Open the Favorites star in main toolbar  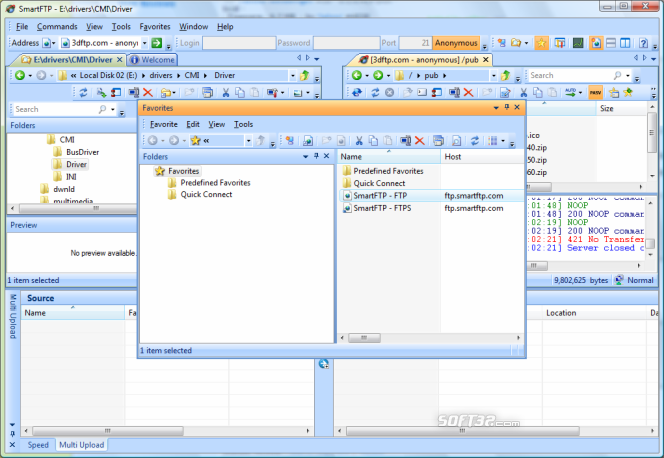(541, 43)
